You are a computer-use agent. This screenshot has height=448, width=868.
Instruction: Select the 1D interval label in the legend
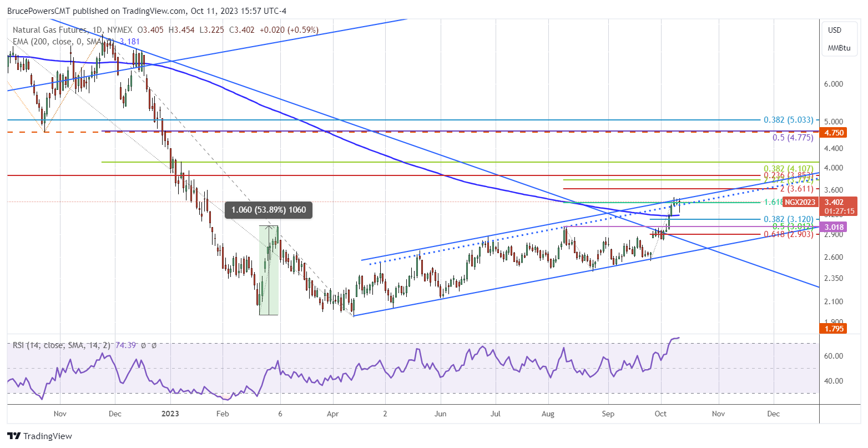click(x=97, y=30)
